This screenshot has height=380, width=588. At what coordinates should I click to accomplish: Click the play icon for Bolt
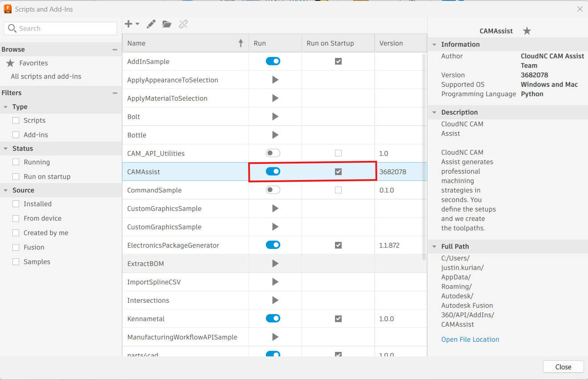pyautogui.click(x=275, y=116)
